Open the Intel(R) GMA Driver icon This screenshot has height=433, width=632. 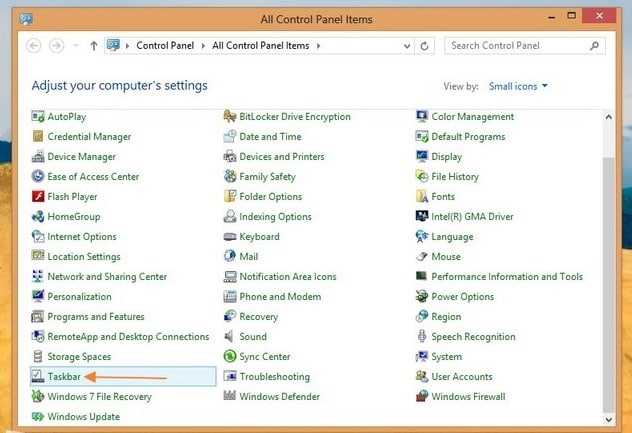422,216
